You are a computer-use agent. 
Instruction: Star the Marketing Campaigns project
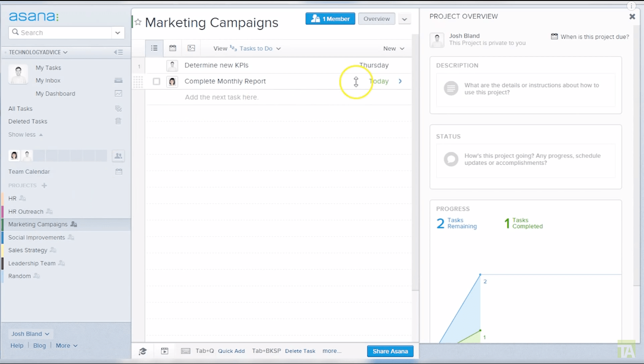click(138, 22)
